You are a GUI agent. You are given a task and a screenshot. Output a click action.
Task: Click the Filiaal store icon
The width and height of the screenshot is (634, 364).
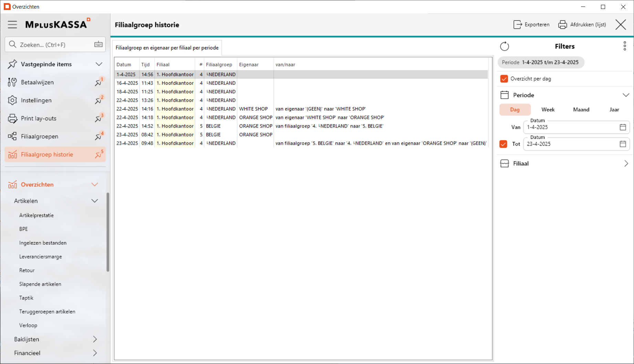(x=505, y=164)
